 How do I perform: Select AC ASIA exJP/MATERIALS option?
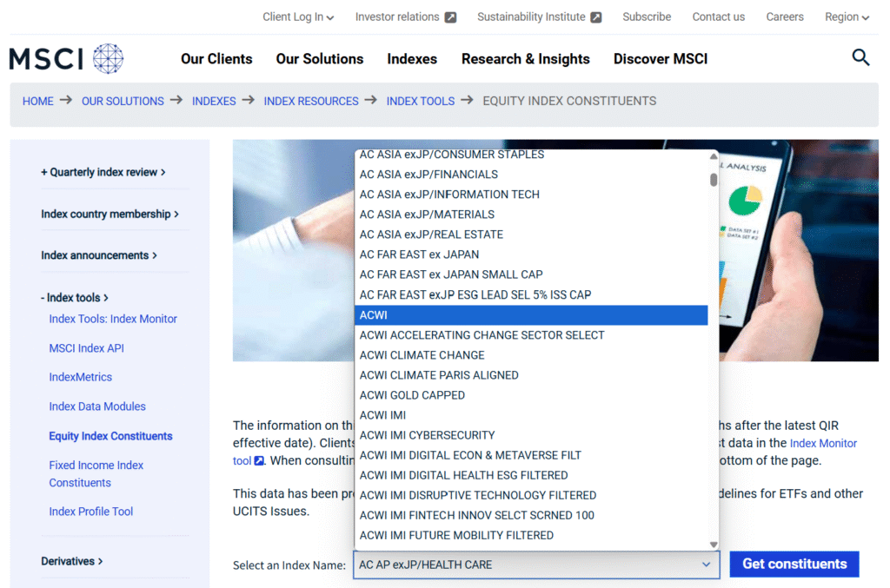(x=531, y=215)
